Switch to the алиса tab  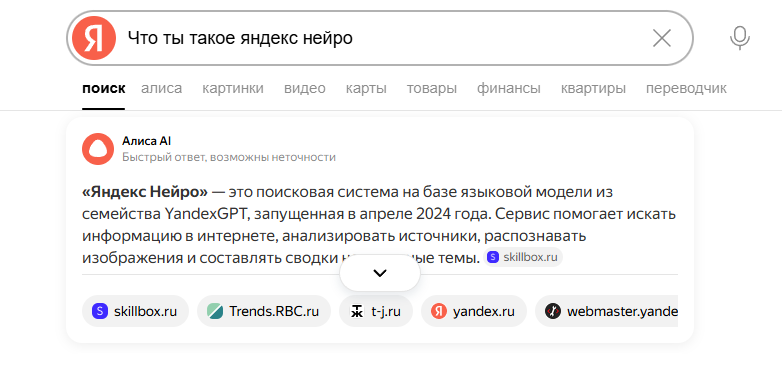[x=162, y=89]
